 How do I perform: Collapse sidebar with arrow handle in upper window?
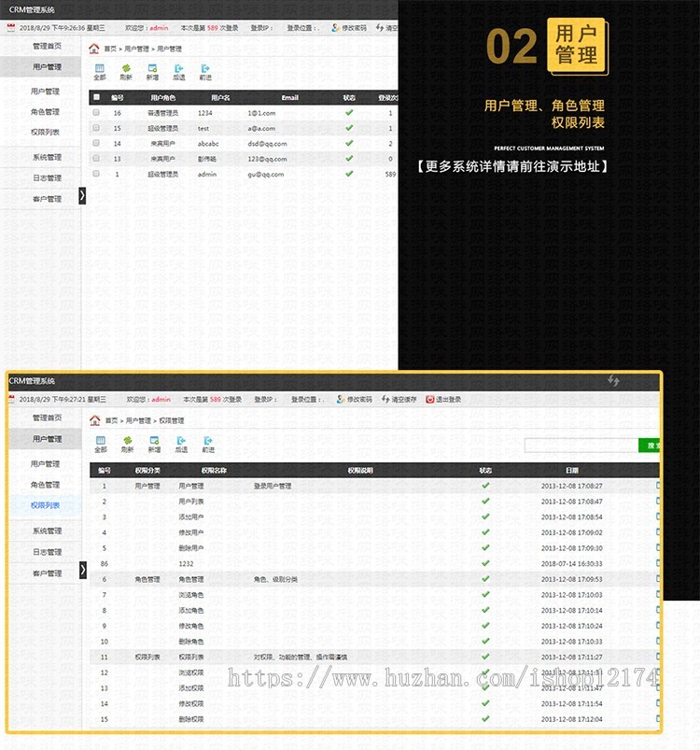tap(82, 195)
